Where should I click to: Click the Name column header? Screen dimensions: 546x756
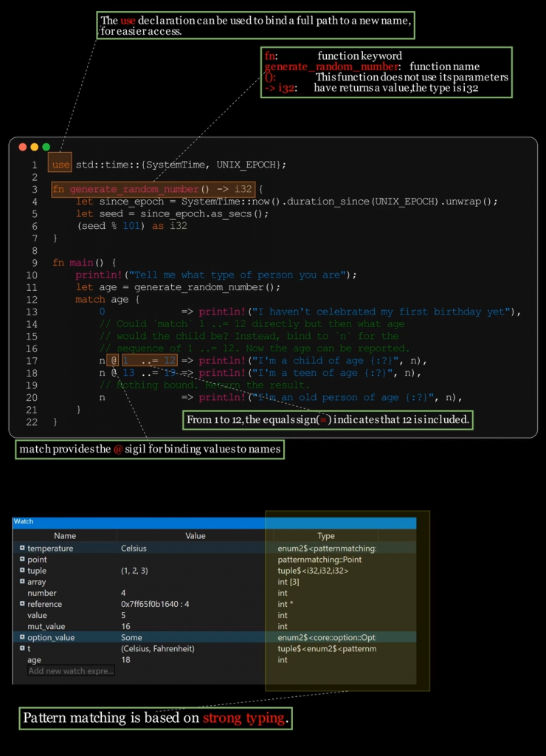tap(65, 536)
